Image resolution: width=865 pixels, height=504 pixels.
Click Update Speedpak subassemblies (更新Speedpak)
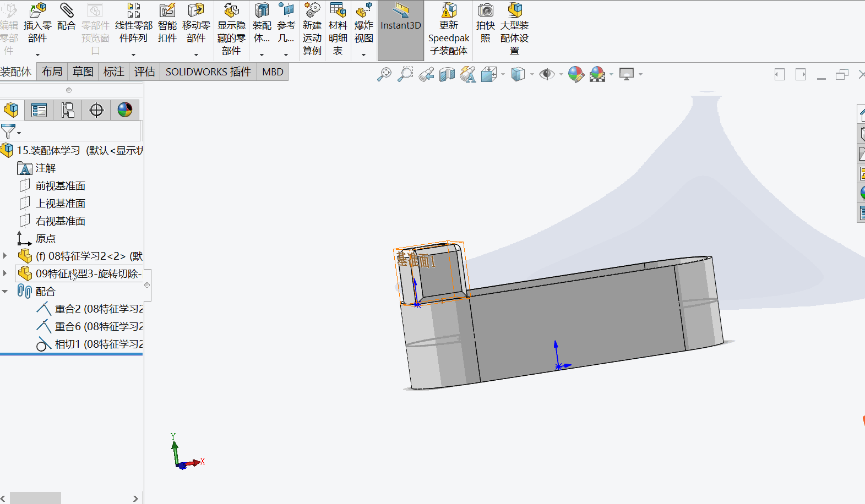[449, 29]
